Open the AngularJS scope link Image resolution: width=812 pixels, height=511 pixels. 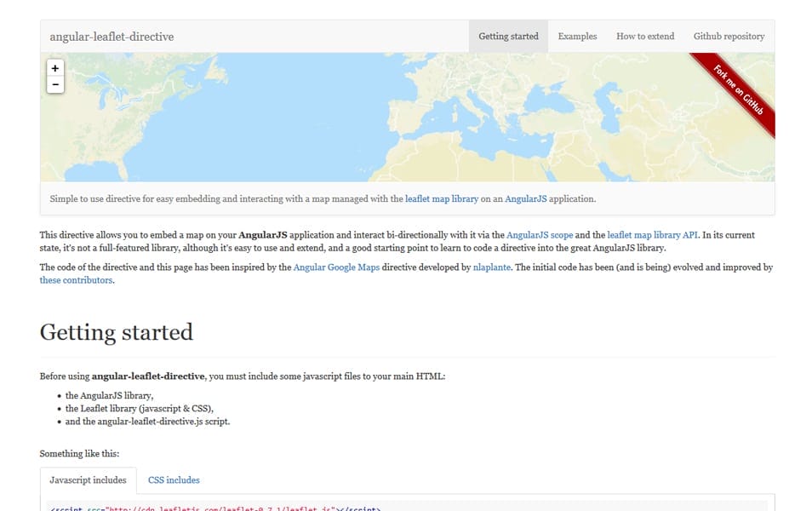pos(539,235)
